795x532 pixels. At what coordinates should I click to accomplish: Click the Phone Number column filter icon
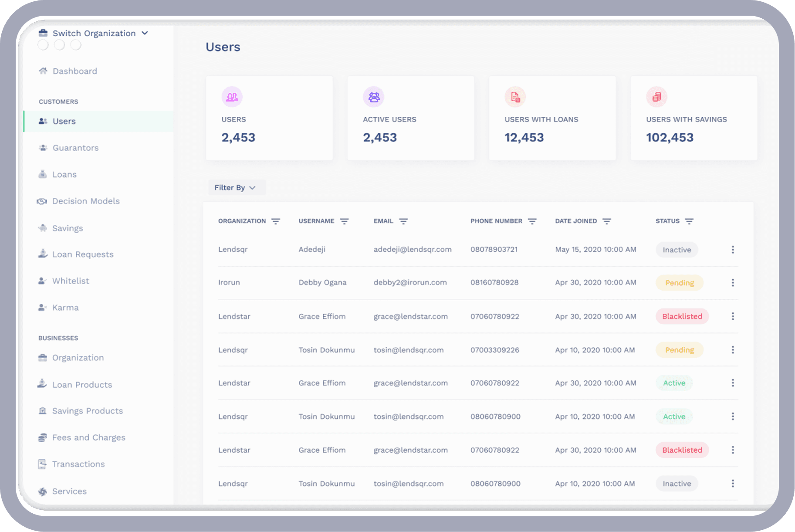[532, 221]
